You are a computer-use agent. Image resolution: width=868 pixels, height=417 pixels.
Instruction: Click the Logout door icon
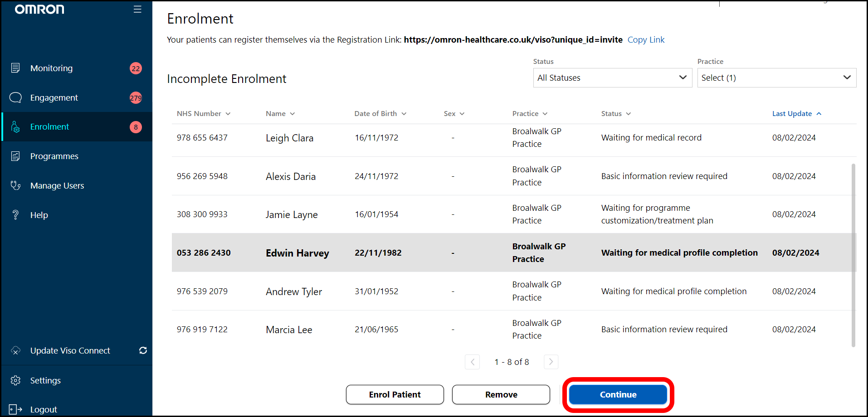coord(15,409)
